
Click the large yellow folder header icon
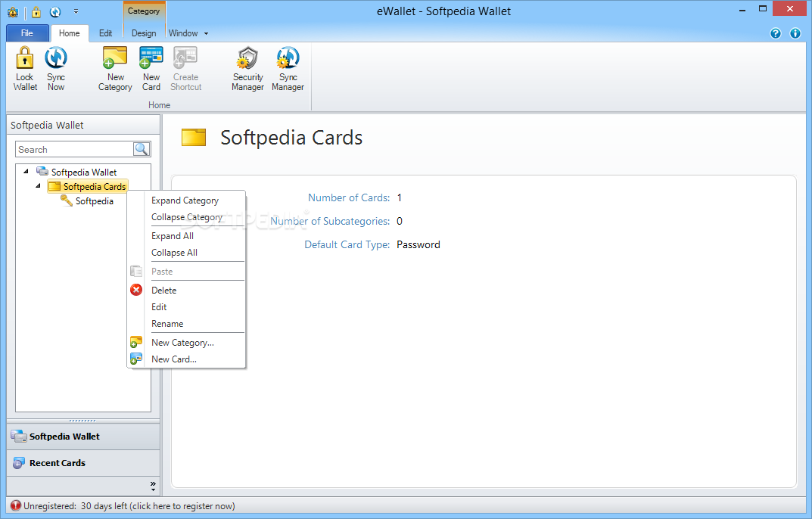click(x=194, y=137)
